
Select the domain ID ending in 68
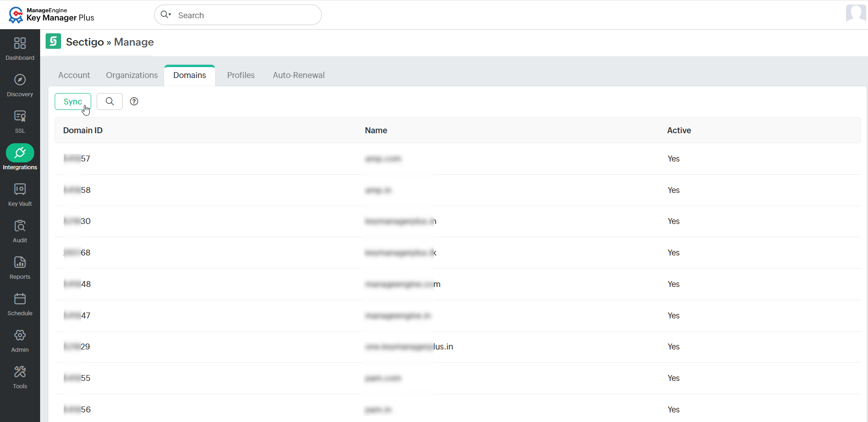click(x=77, y=253)
